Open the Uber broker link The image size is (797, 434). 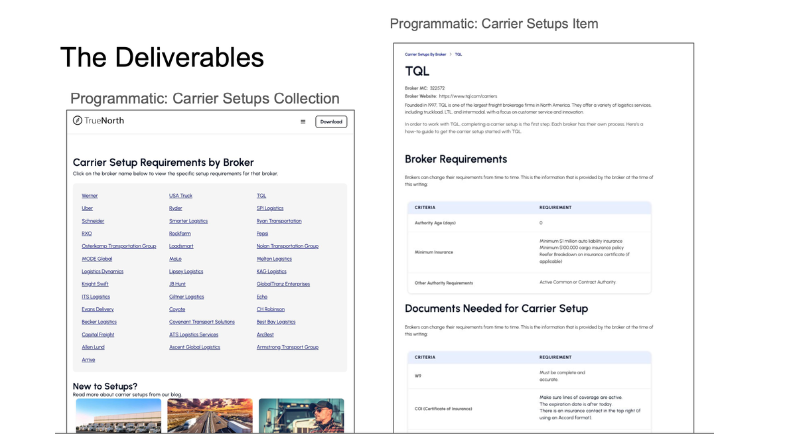click(87, 208)
